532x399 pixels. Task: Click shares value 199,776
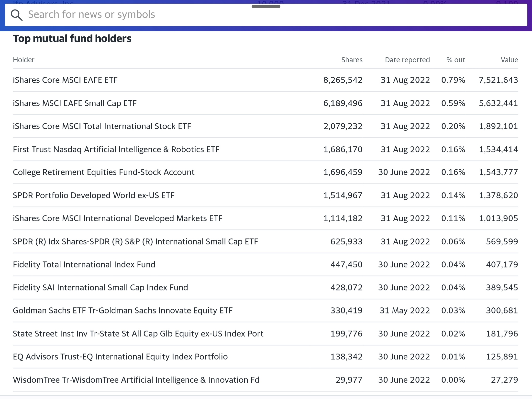point(346,334)
